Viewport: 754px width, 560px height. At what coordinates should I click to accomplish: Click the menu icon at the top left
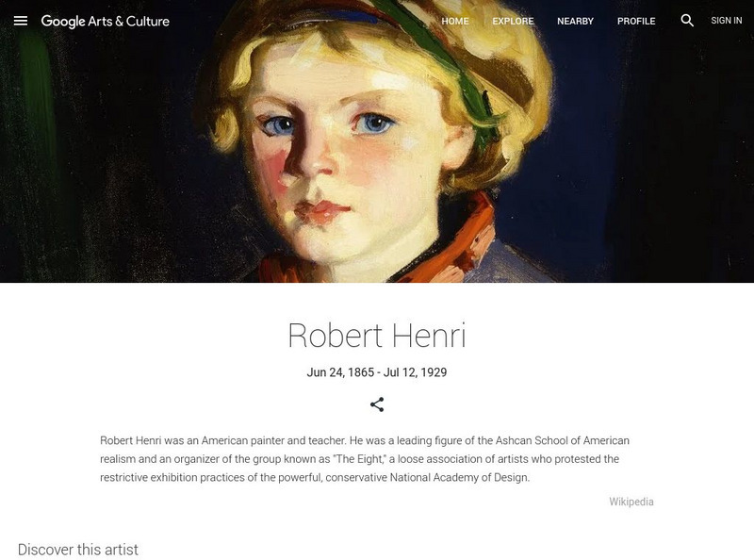(20, 20)
